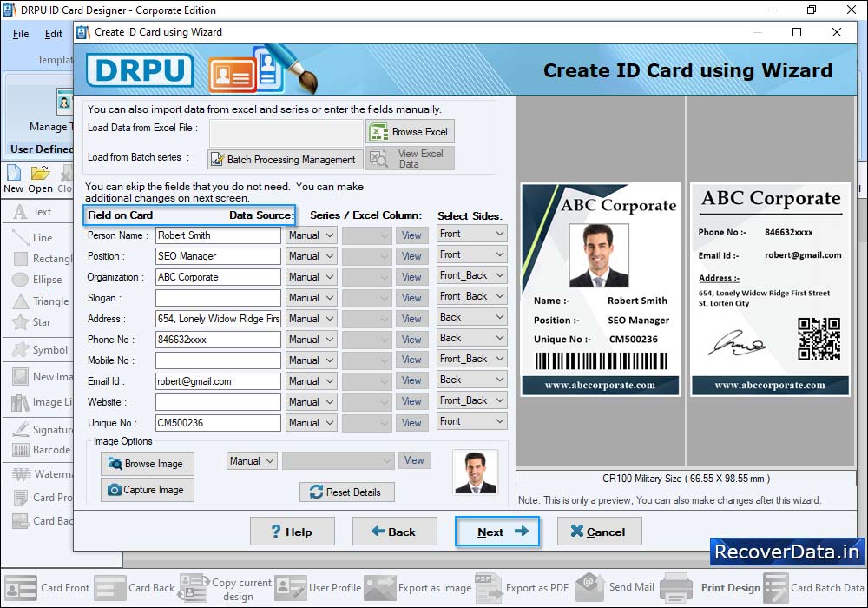Image resolution: width=868 pixels, height=608 pixels.
Task: Click Browse Excel button
Action: [411, 132]
